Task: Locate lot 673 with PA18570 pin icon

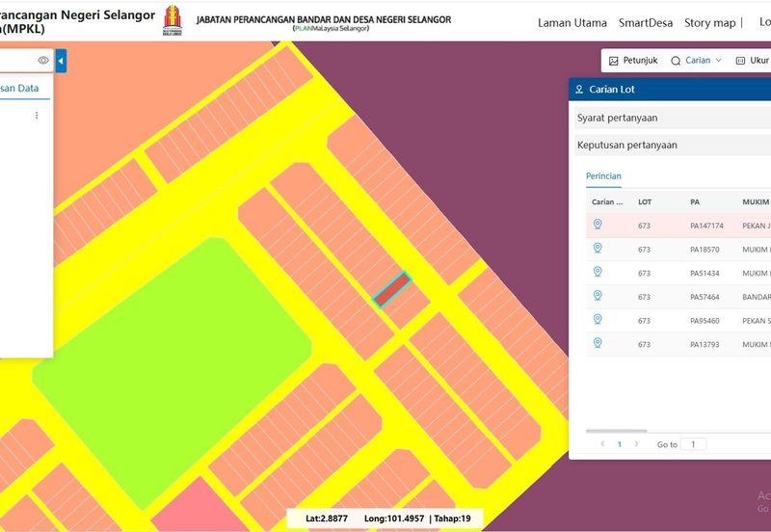Action: (x=598, y=248)
